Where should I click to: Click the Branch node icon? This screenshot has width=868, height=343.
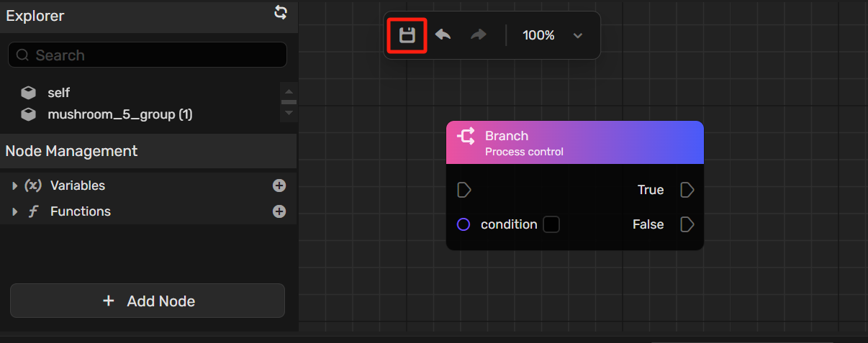[466, 136]
